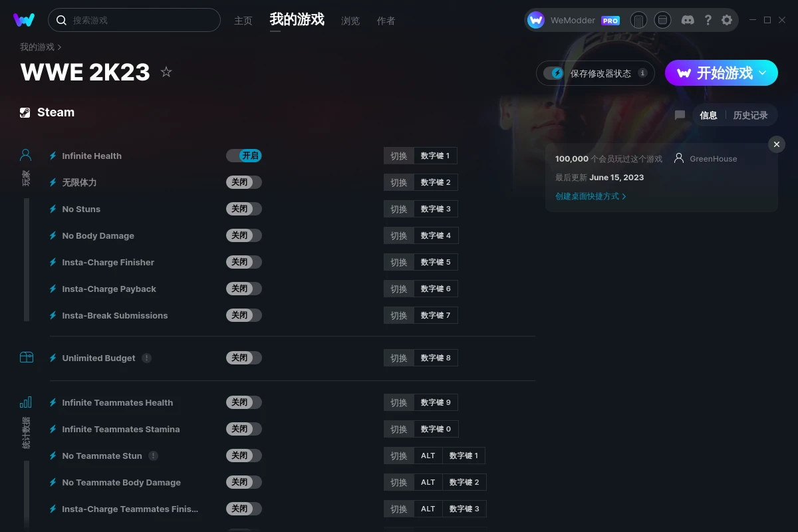Viewport: 798px width, 532px height.
Task: Click the WeMod logo icon
Action: click(x=24, y=20)
